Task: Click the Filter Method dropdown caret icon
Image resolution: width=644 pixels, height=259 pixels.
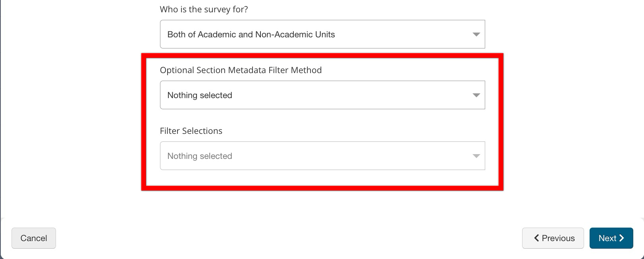Action: tap(476, 95)
